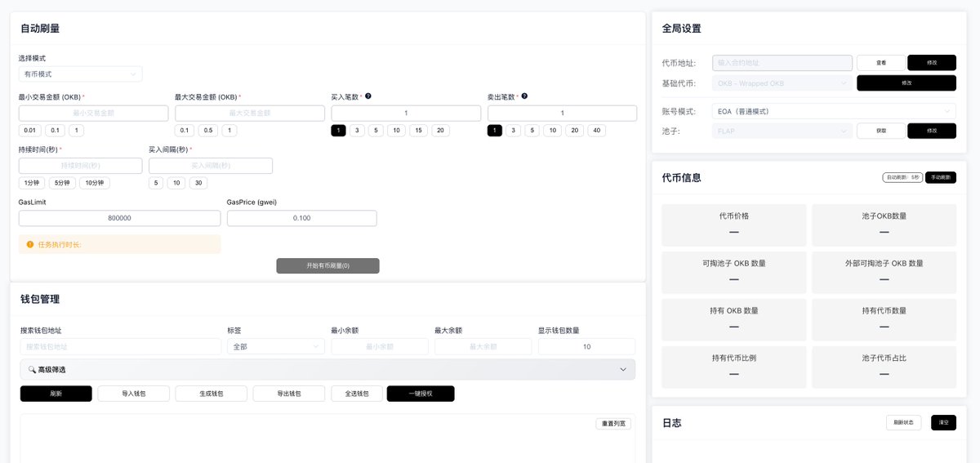The width and height of the screenshot is (980, 463).
Task: Select 10分钟 duration preset
Action: [x=94, y=183]
